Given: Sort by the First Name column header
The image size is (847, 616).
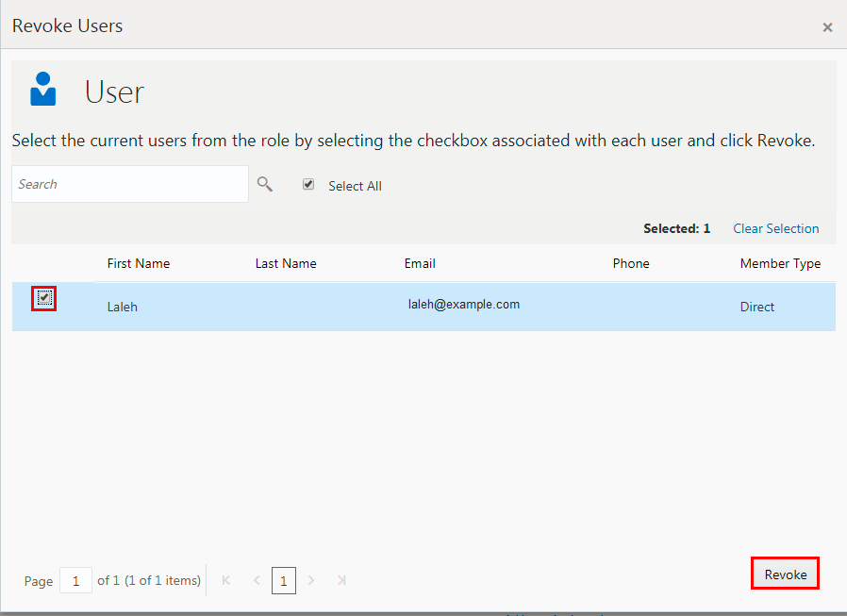Looking at the screenshot, I should point(139,263).
